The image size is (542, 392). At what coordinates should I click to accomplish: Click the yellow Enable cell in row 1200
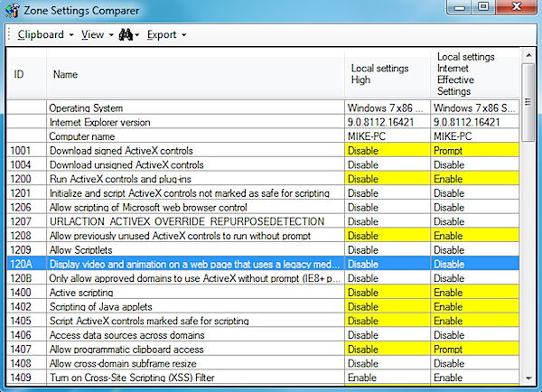(475, 179)
